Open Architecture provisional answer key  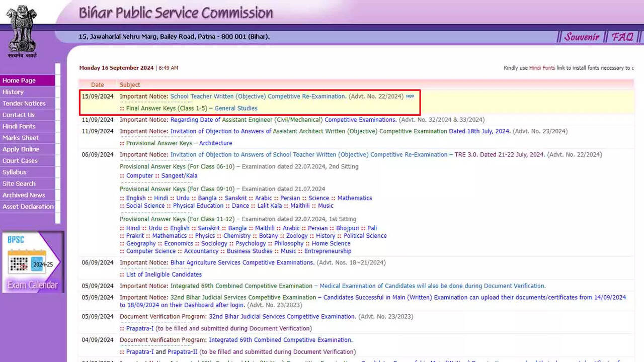(x=215, y=143)
